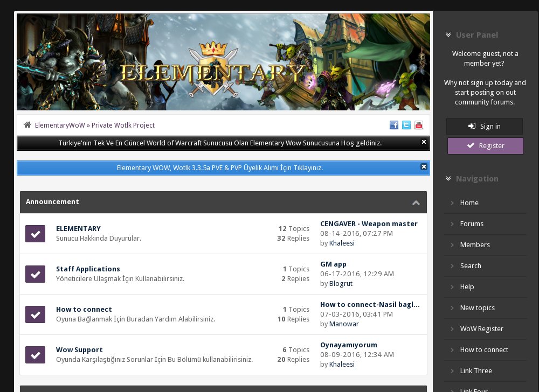Screen dimensions: 539x392
Task: Click the Sunucu Hakkında Duyurular description
Action: pyautogui.click(x=99, y=238)
